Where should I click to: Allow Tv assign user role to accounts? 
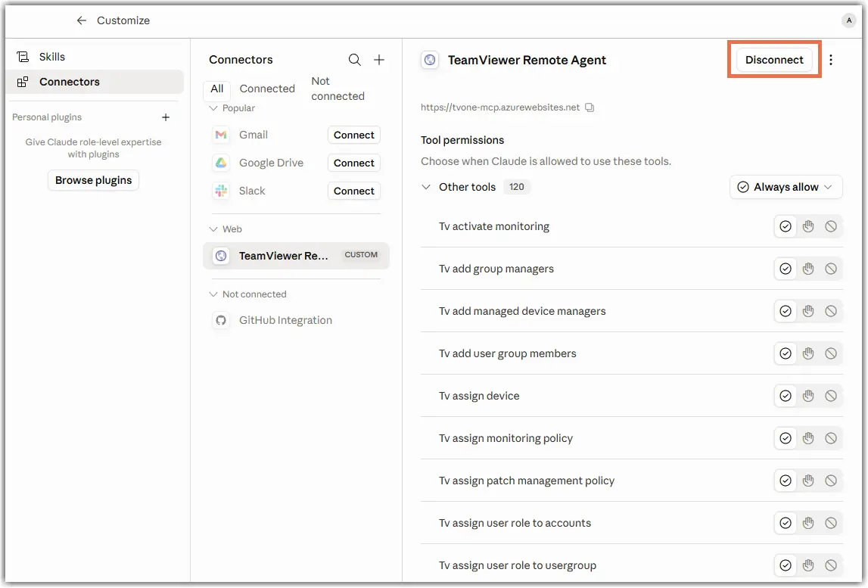[785, 523]
